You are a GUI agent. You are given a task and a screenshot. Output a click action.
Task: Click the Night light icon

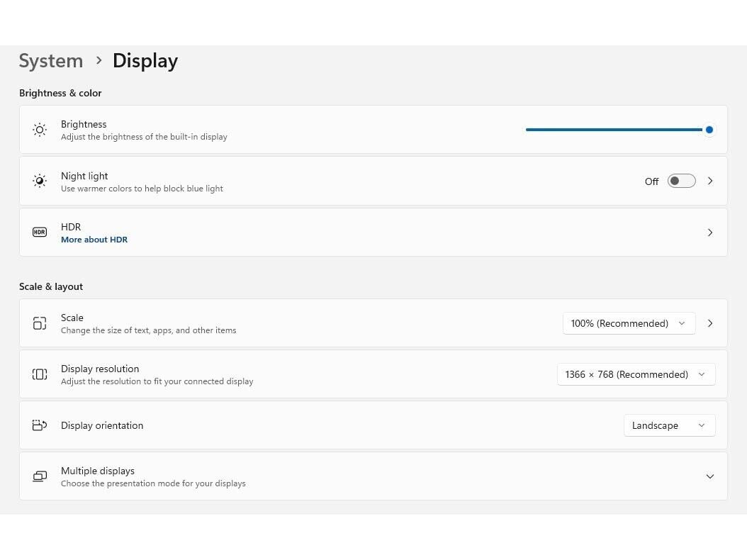tap(40, 181)
